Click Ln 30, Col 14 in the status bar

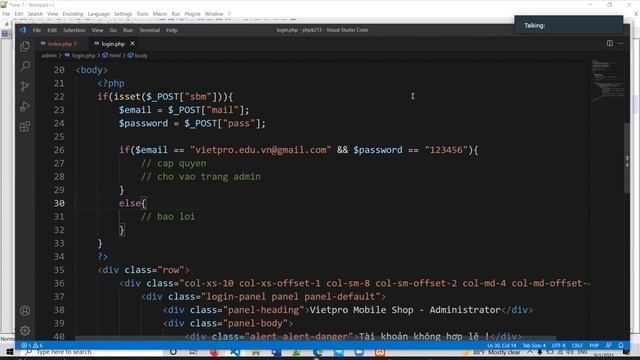click(502, 345)
